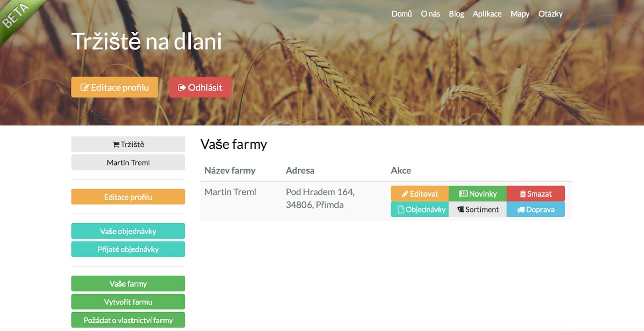Click the document icon on Objednávky button
The image size is (644, 331).
pos(401,210)
